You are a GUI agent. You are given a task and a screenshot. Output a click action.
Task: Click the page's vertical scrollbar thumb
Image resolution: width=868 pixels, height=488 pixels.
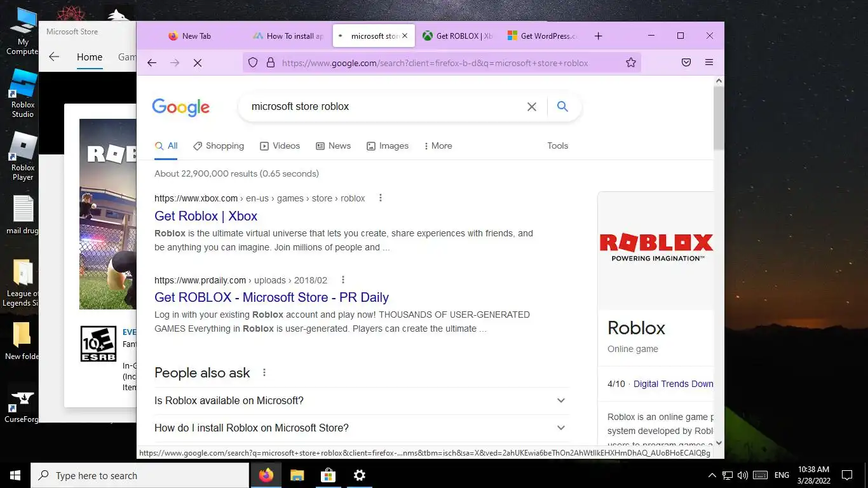pyautogui.click(x=719, y=118)
